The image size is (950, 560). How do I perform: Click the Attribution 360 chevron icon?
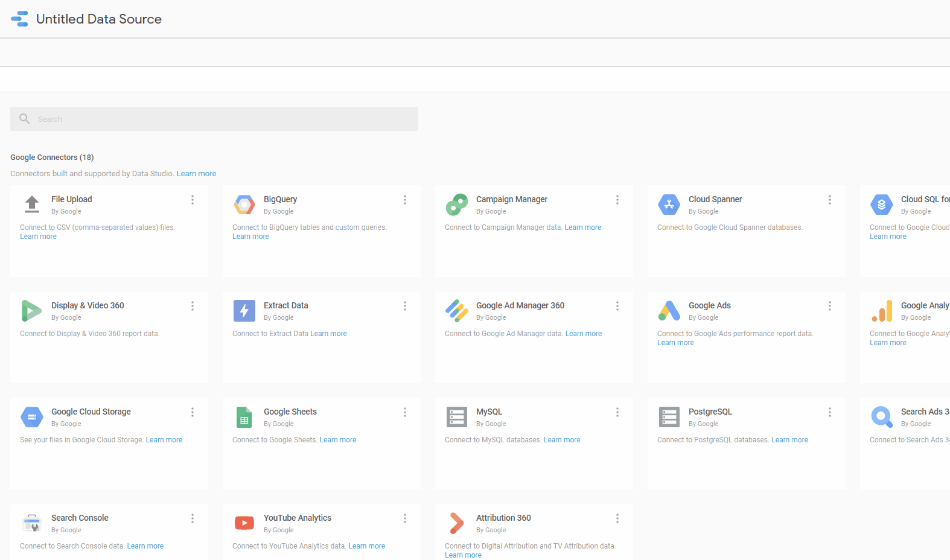click(457, 523)
